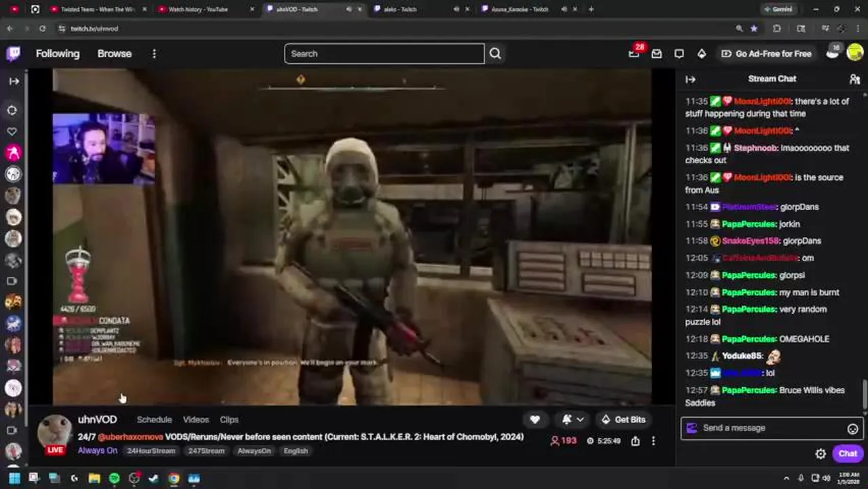Click the purple Chat send button
The image size is (868, 489).
(848, 454)
